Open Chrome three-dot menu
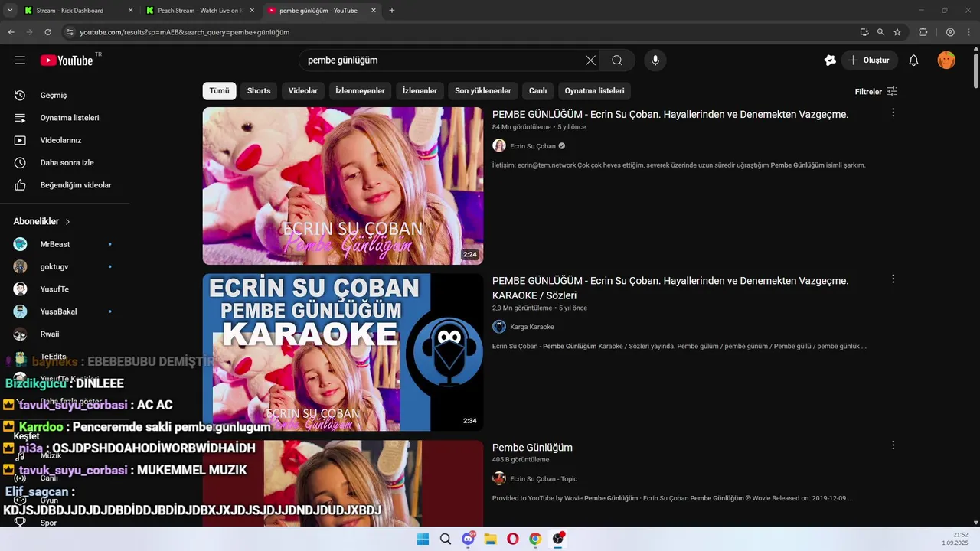This screenshot has height=551, width=980. click(x=969, y=32)
